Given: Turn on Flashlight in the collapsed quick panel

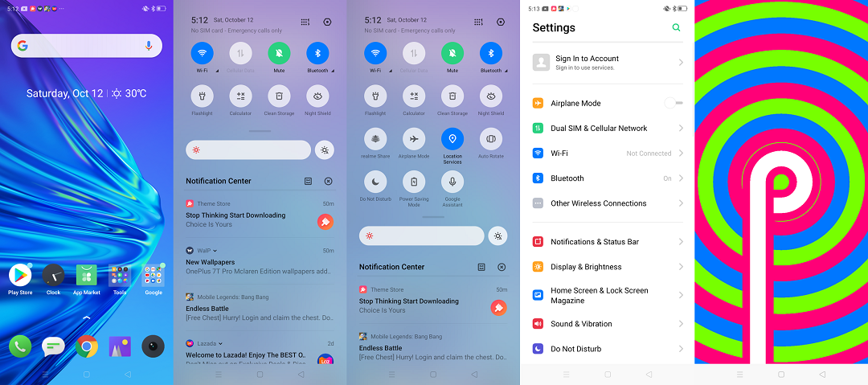Looking at the screenshot, I should coord(202,96).
